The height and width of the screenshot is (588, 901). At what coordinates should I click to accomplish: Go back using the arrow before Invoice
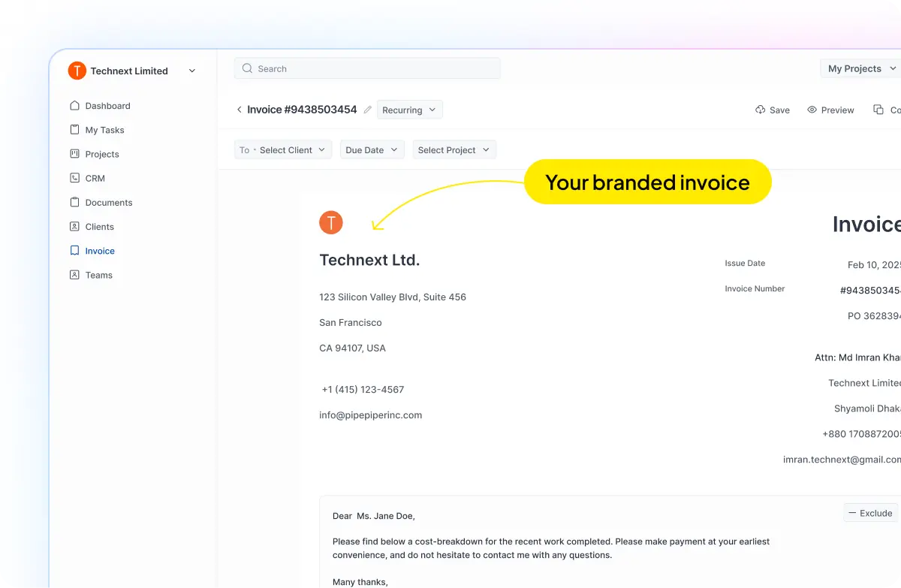(x=239, y=110)
